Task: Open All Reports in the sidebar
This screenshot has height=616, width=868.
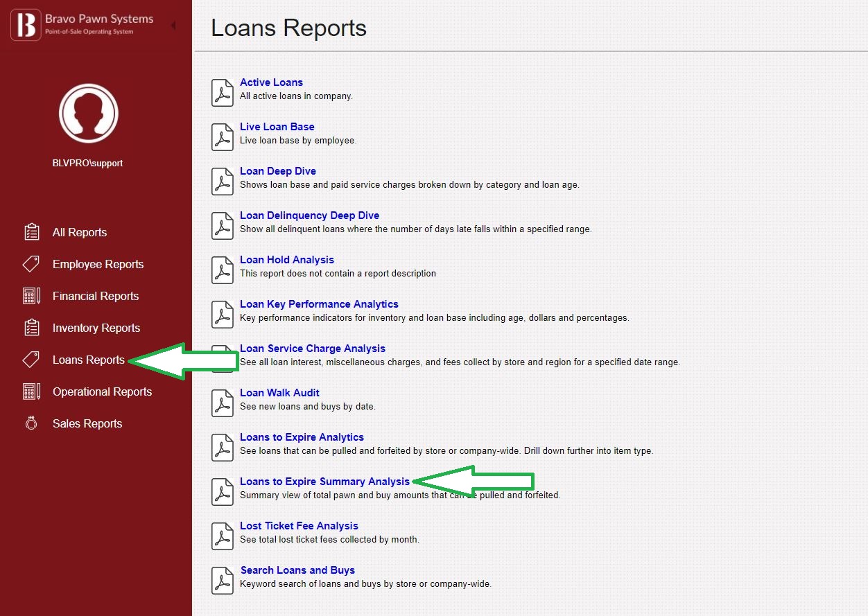Action: (x=80, y=232)
